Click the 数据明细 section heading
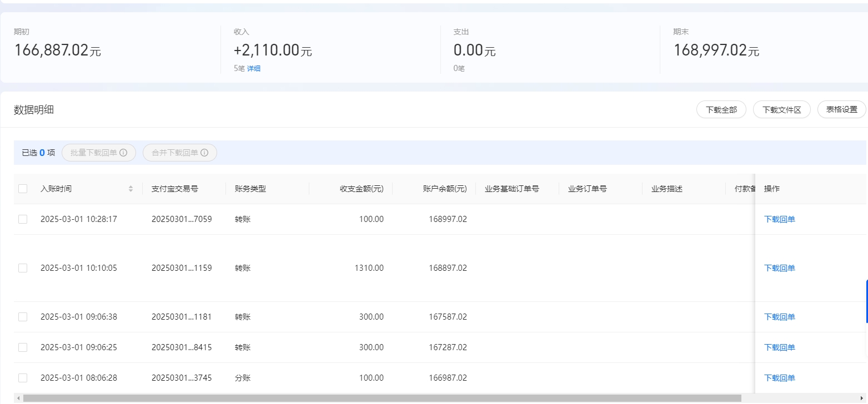The width and height of the screenshot is (868, 404). (34, 110)
